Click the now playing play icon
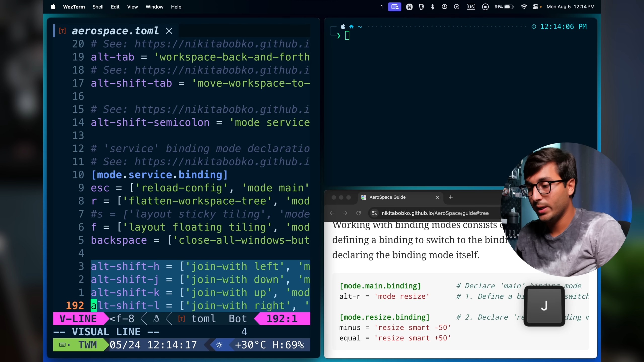The image size is (644, 362). (457, 7)
